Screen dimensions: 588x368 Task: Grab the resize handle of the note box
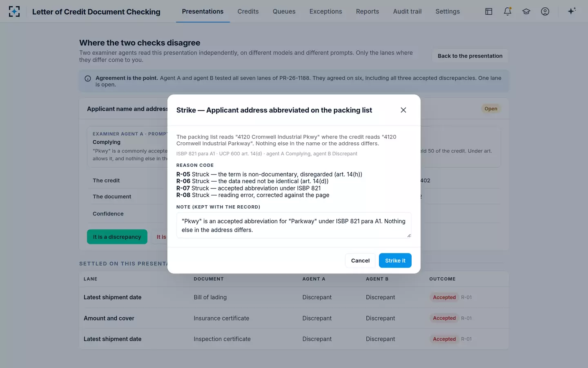tap(408, 235)
